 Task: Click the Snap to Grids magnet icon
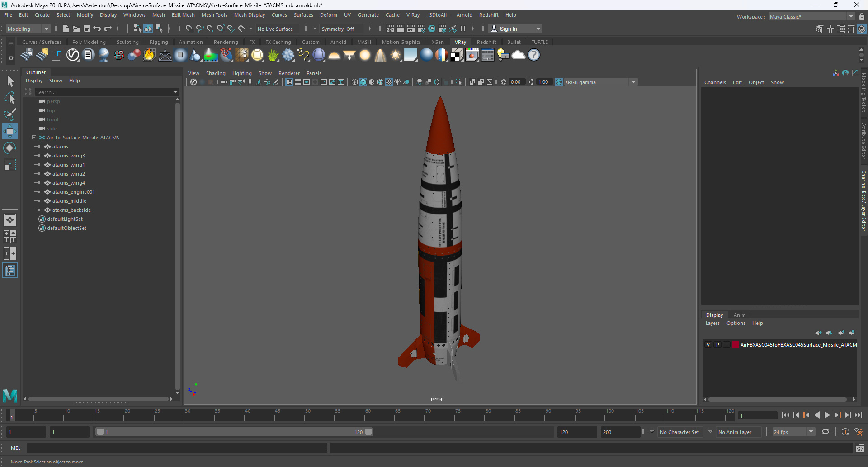[189, 29]
